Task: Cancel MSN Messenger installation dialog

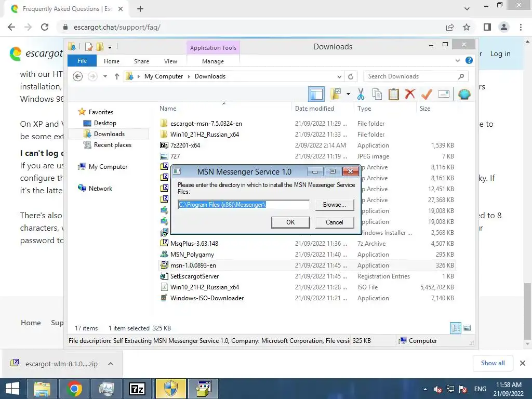Action: click(335, 222)
